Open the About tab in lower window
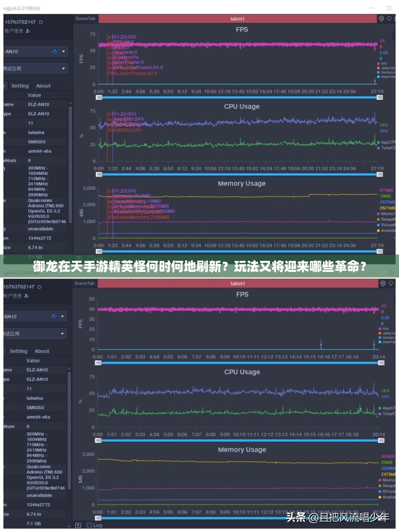Viewport: 399px width, 532px height. [42, 351]
